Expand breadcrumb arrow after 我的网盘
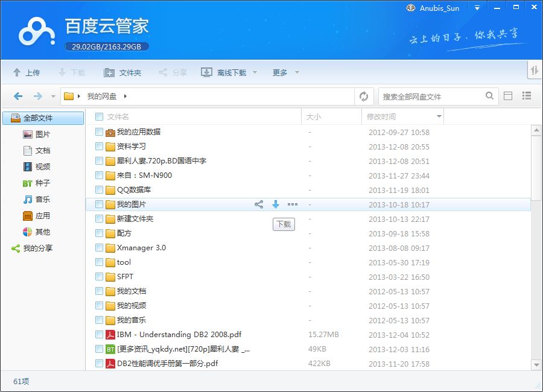This screenshot has width=543, height=392. tap(125, 96)
